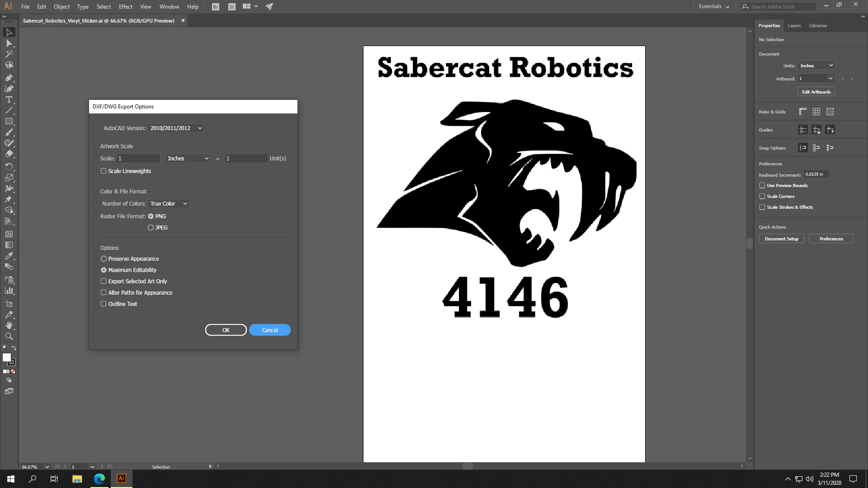
Task: Open the scale units Inches dropdown
Action: click(188, 159)
